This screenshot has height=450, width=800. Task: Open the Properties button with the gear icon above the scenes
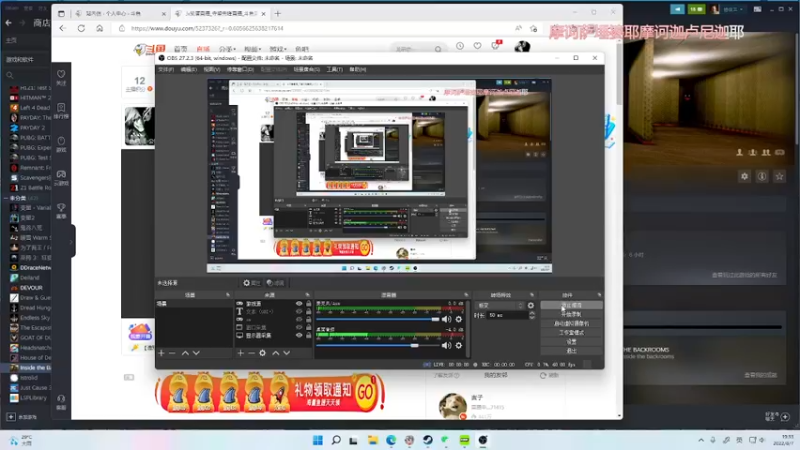click(252, 283)
